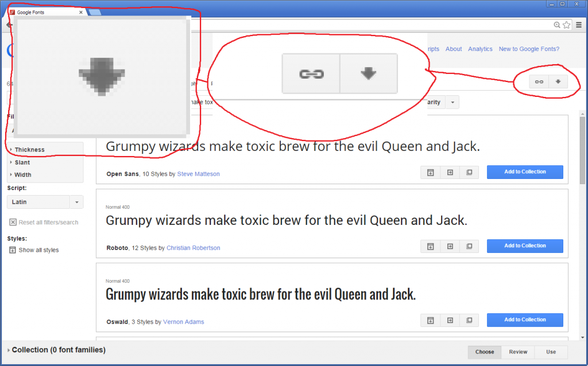Open Quick-use icon on Oswald card
The image size is (588, 366).
tap(450, 320)
